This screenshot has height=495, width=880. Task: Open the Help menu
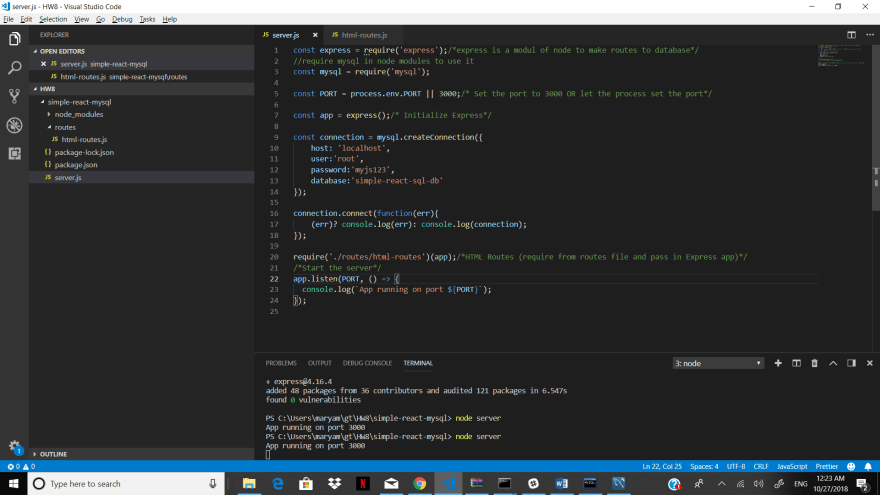(x=169, y=19)
